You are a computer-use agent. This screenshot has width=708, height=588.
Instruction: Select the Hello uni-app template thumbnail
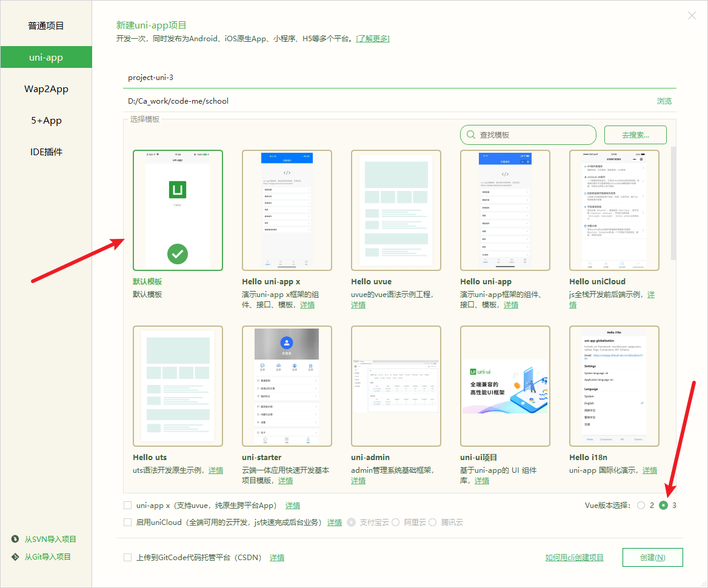pyautogui.click(x=505, y=210)
